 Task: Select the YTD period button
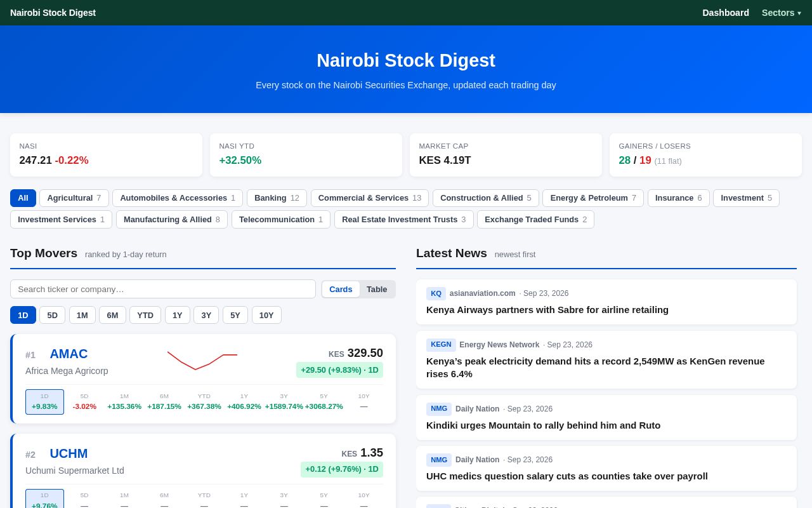pyautogui.click(x=145, y=315)
